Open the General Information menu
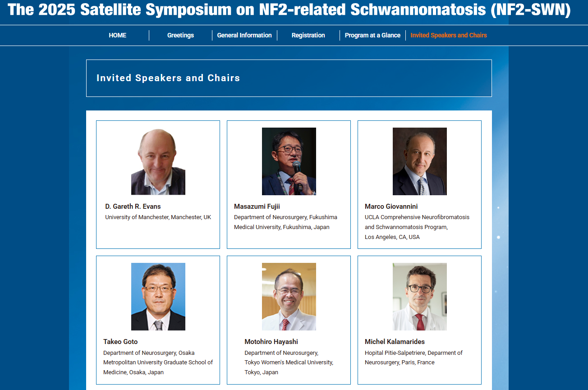This screenshot has height=390, width=588. 244,35
